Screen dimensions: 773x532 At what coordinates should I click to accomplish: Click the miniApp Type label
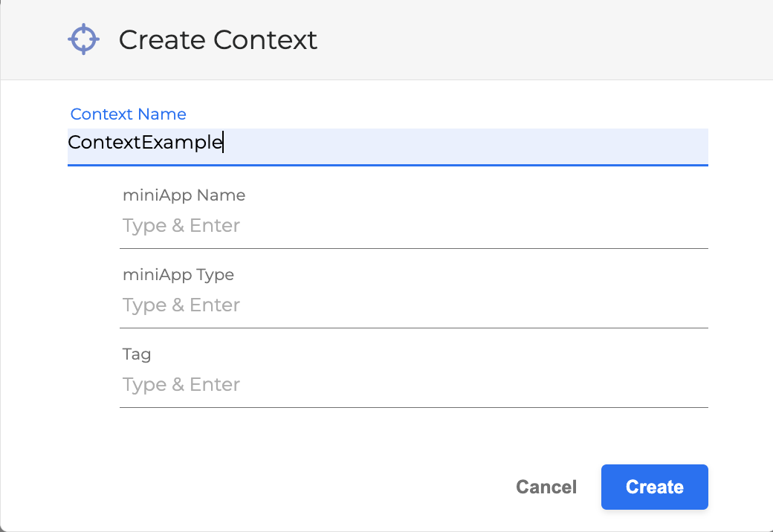(x=178, y=274)
